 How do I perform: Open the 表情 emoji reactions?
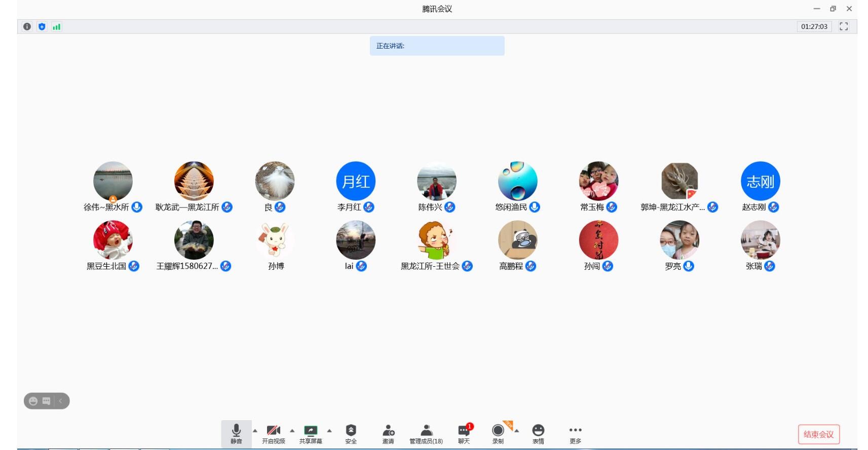click(538, 433)
